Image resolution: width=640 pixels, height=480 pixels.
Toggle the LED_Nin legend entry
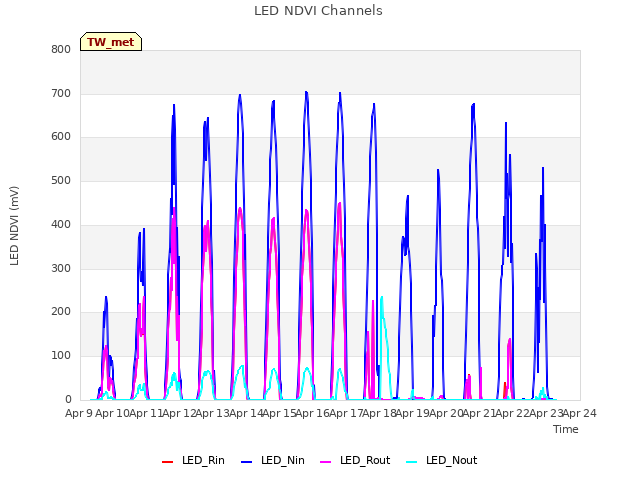[273, 461]
